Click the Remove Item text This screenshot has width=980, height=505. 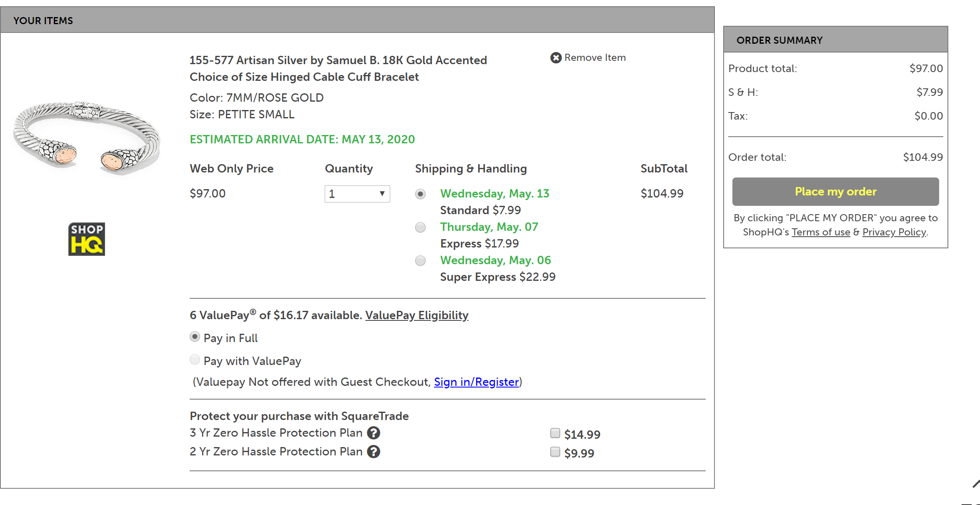[x=595, y=57]
